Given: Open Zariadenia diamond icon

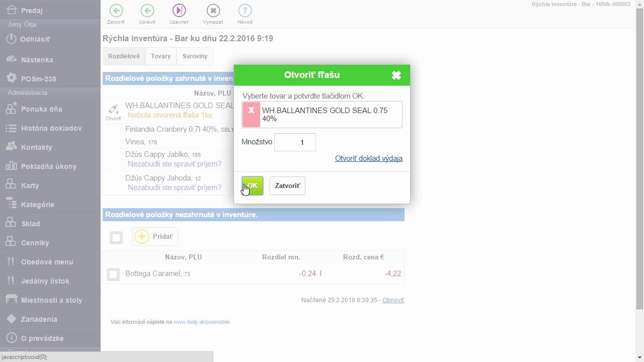Looking at the screenshot, I should (x=11, y=319).
